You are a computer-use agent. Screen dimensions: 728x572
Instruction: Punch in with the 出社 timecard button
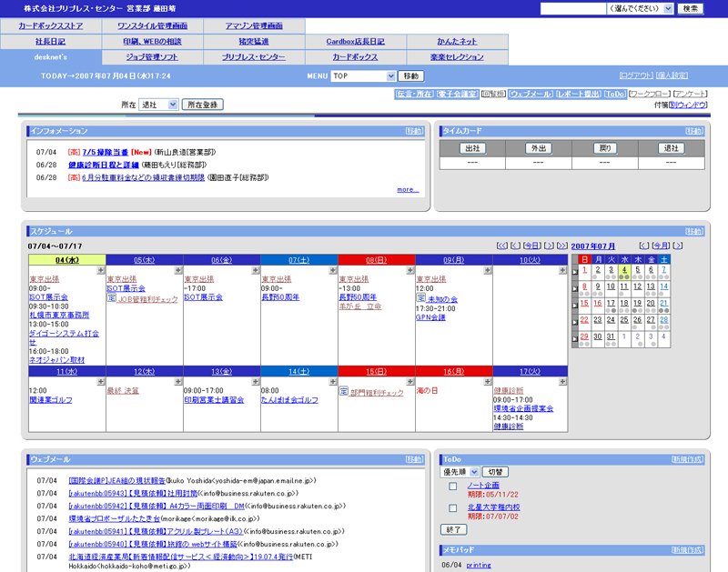click(x=472, y=148)
